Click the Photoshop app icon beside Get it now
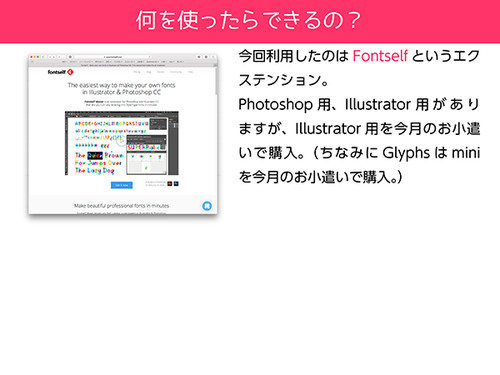Screen dimensions: 500x375 176,184
